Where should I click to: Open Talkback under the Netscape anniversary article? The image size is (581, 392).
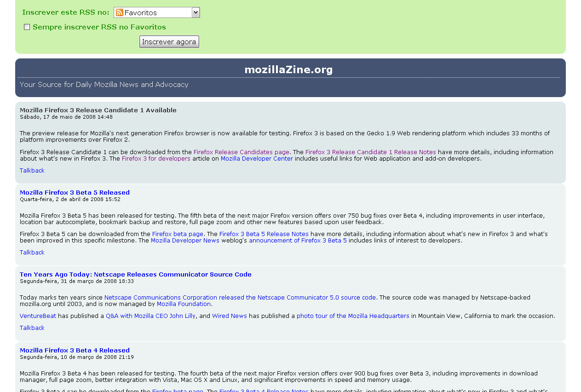pyautogui.click(x=32, y=328)
